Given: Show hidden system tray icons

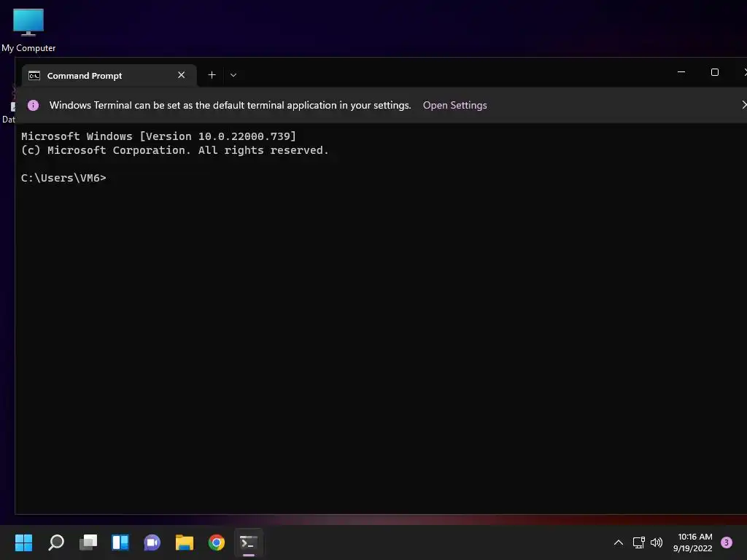Looking at the screenshot, I should pyautogui.click(x=619, y=542).
